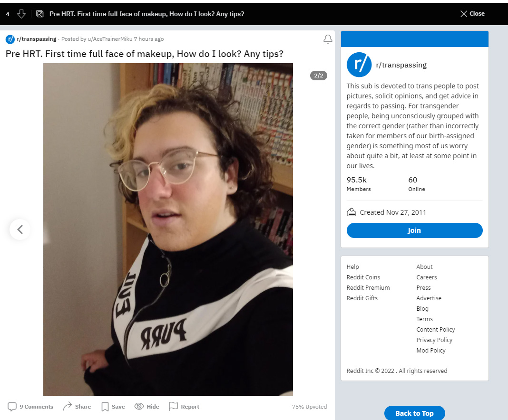Join the r/transpassing community
Image resolution: width=508 pixels, height=420 pixels.
tap(414, 230)
